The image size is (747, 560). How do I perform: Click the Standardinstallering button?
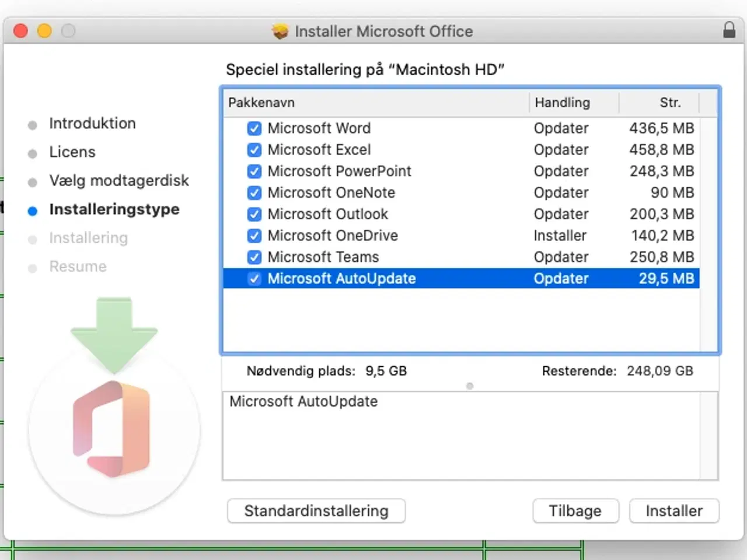coord(316,511)
